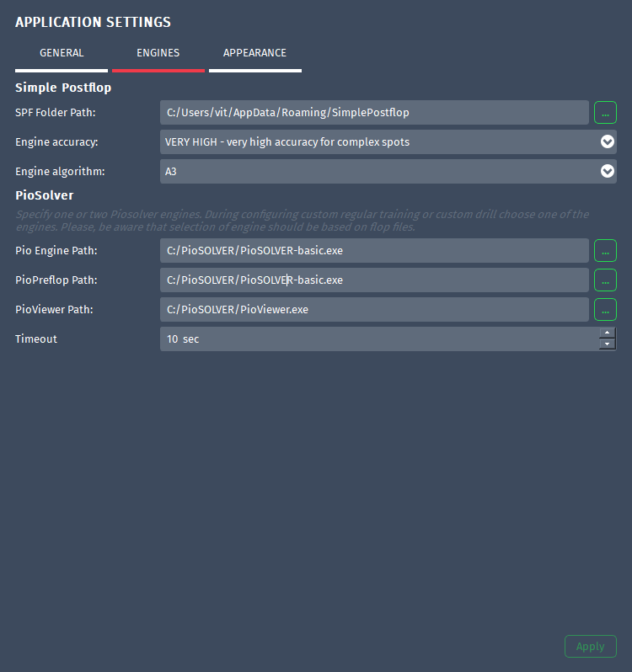Click the SPF Folder Path text field

[374, 113]
